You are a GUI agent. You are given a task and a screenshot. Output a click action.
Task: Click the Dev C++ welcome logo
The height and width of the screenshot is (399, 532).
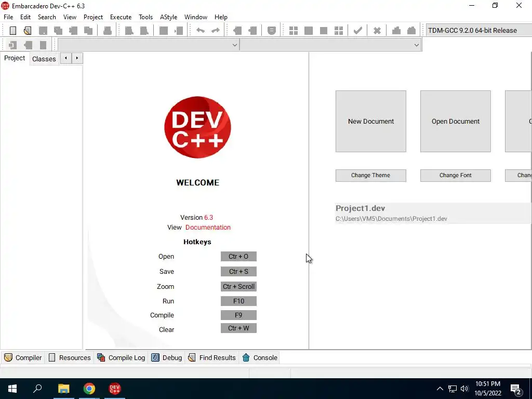(x=197, y=127)
